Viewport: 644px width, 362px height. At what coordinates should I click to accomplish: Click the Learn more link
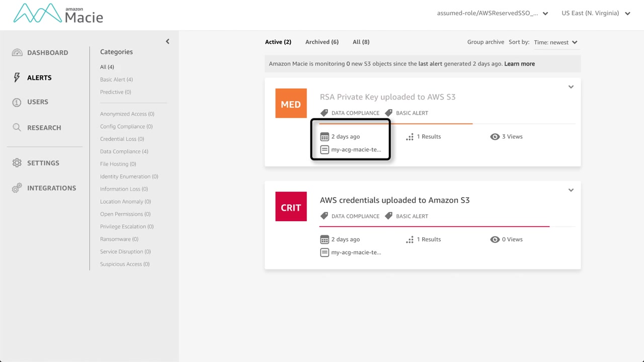click(x=519, y=64)
